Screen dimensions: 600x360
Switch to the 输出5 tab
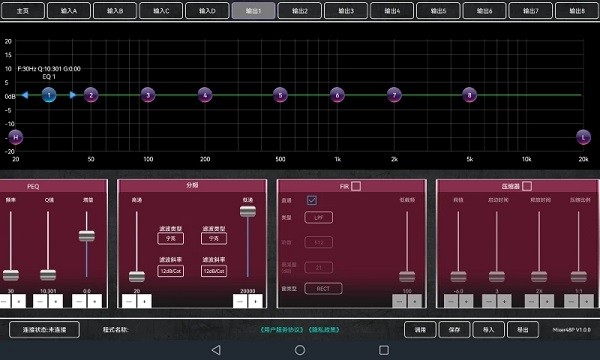[438, 11]
